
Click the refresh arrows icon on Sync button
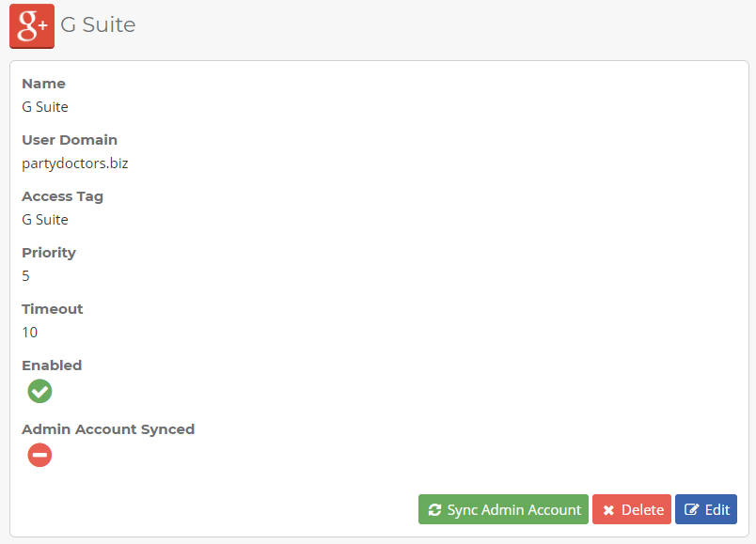tap(434, 510)
